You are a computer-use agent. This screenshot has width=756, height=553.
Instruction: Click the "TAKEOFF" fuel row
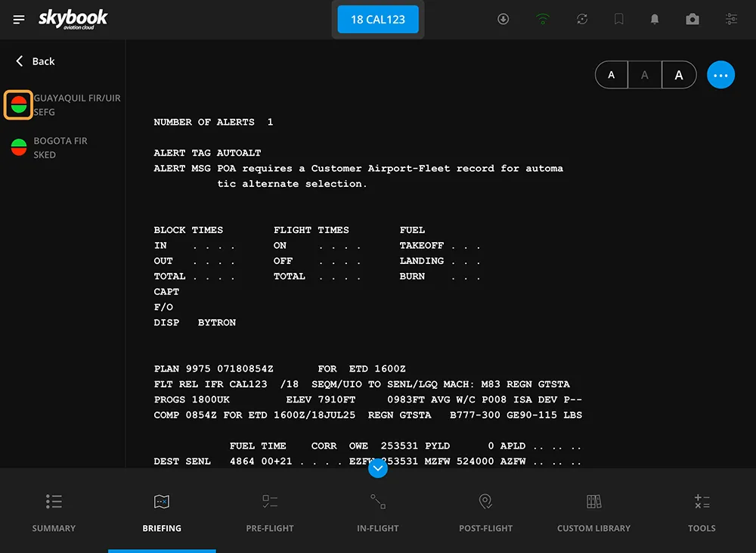440,246
